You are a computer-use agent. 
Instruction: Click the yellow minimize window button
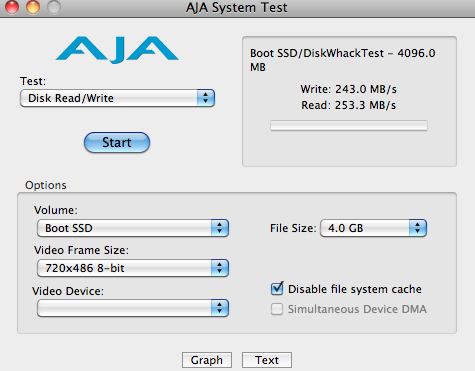33,7
